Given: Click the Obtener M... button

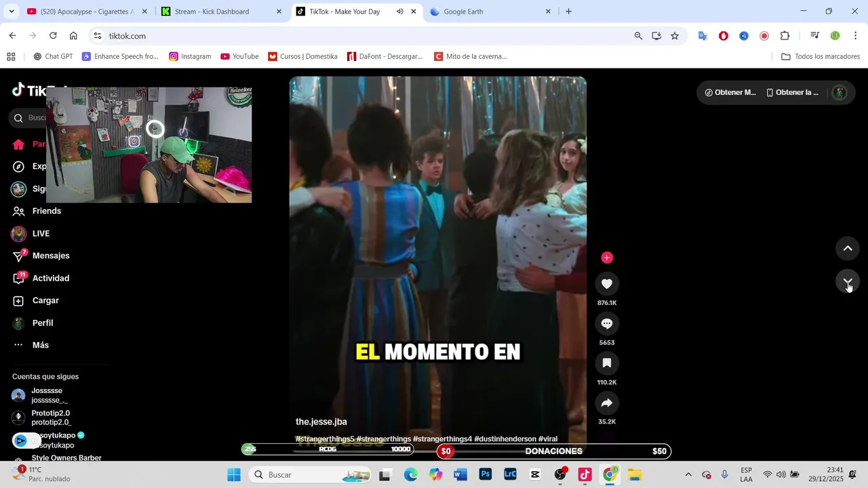Looking at the screenshot, I should click(730, 93).
